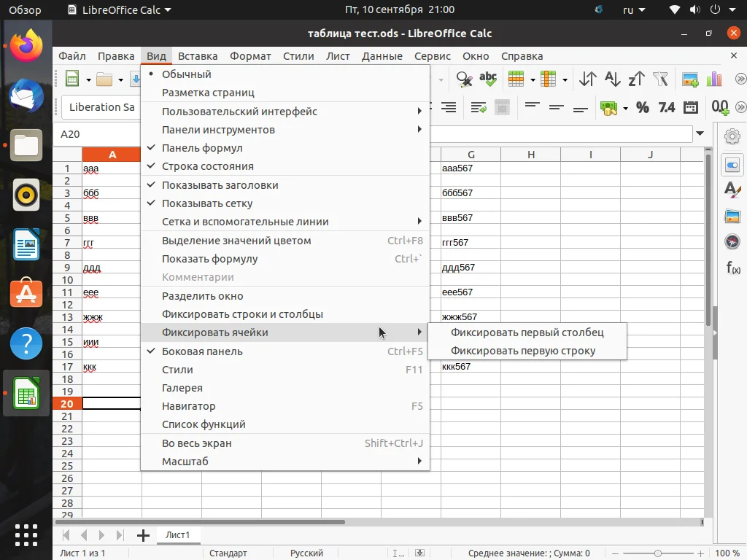Open the sidebar Functions (fx) panel
This screenshot has height=560, width=747.
pyautogui.click(x=732, y=268)
